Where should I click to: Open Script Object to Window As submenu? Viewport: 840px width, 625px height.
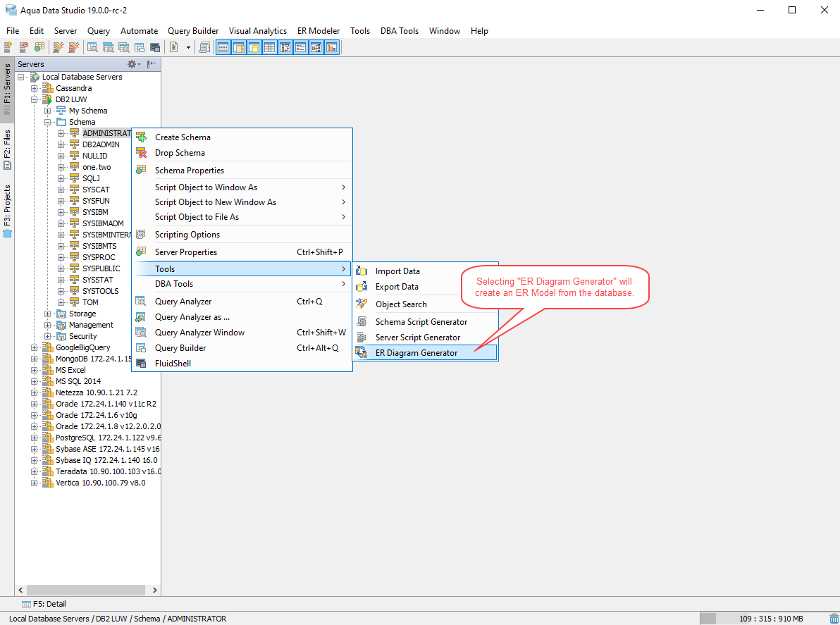[x=242, y=187]
